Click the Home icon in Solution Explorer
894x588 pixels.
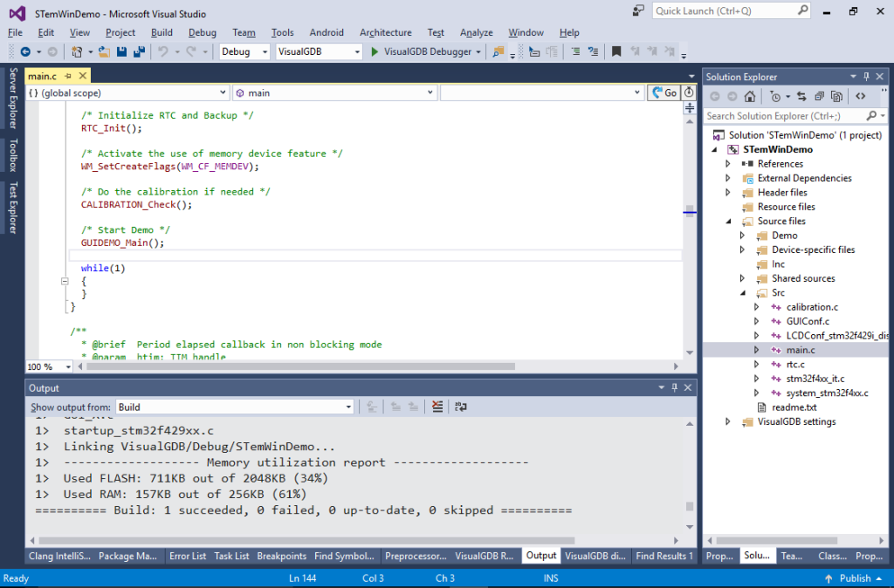750,97
